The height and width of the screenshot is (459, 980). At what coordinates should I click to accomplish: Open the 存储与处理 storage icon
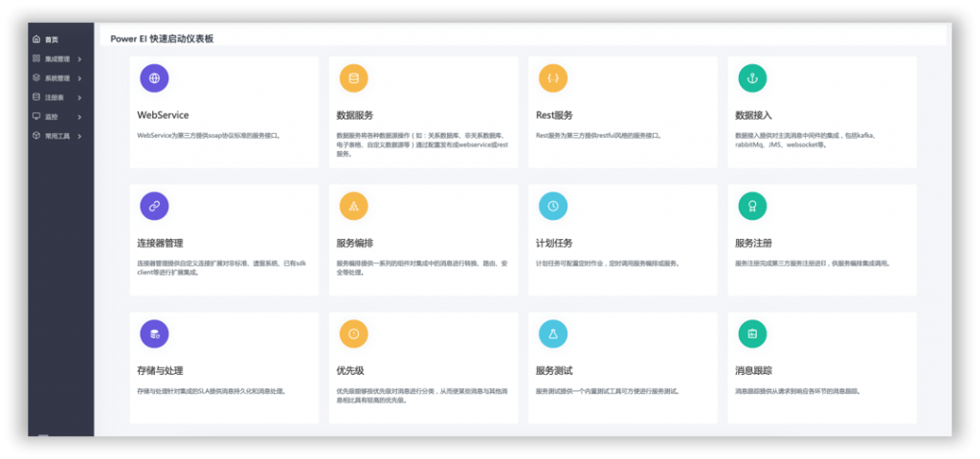point(154,333)
